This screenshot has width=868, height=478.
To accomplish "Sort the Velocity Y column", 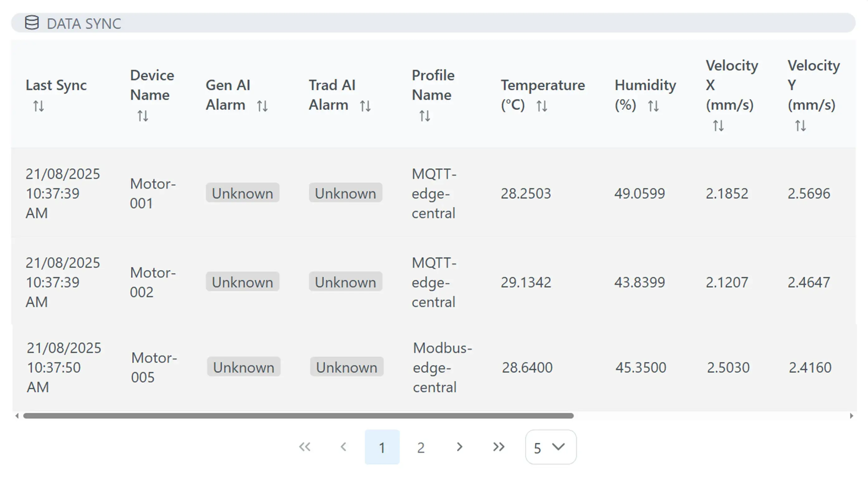I will pyautogui.click(x=800, y=126).
